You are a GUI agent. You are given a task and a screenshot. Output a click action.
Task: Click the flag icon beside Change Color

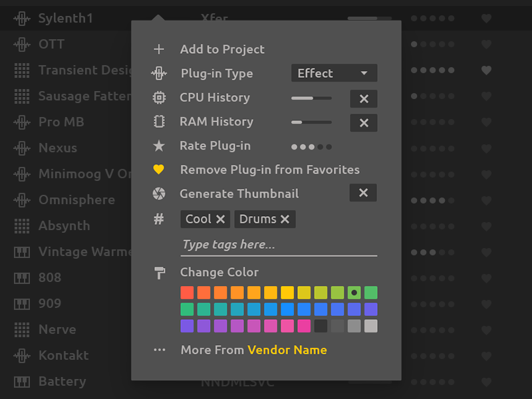pyautogui.click(x=160, y=273)
